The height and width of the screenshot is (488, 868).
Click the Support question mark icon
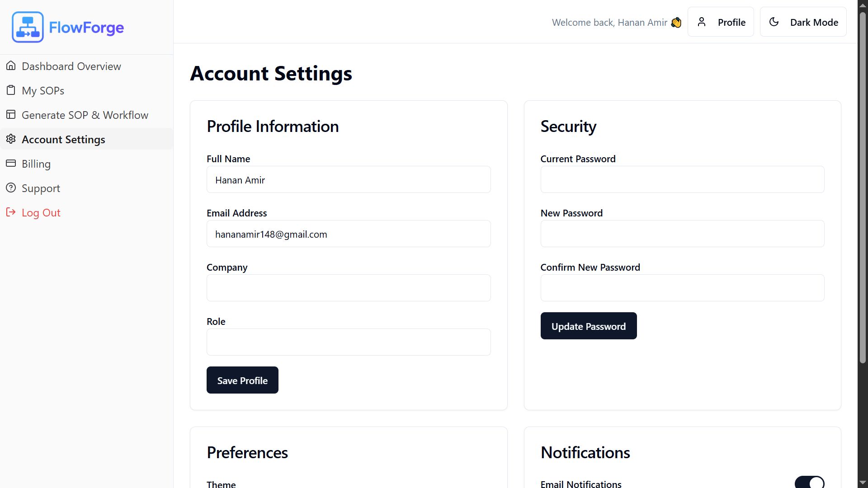pyautogui.click(x=11, y=188)
